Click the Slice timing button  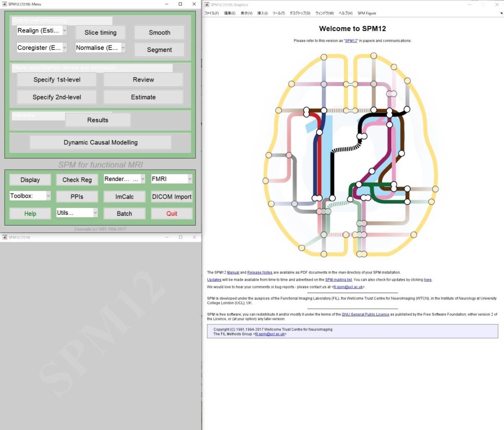pyautogui.click(x=100, y=33)
